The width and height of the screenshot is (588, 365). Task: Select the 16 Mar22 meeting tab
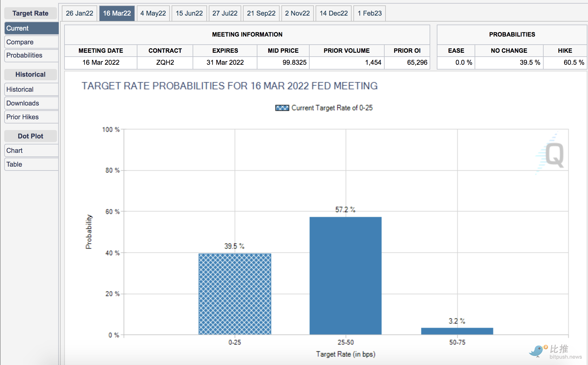tap(117, 13)
